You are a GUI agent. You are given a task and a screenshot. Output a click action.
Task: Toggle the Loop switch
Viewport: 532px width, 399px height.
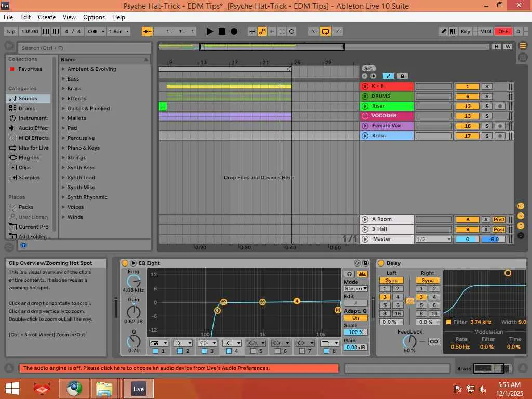pos(325,32)
